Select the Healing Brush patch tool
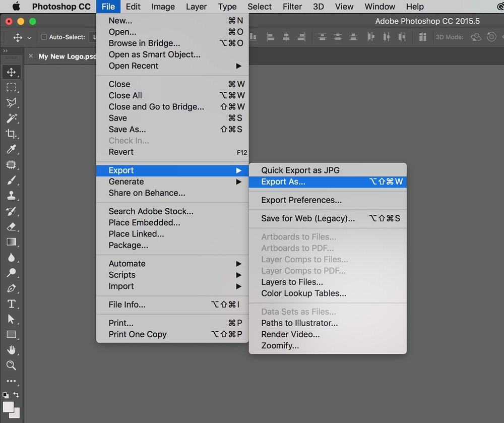 (11, 164)
